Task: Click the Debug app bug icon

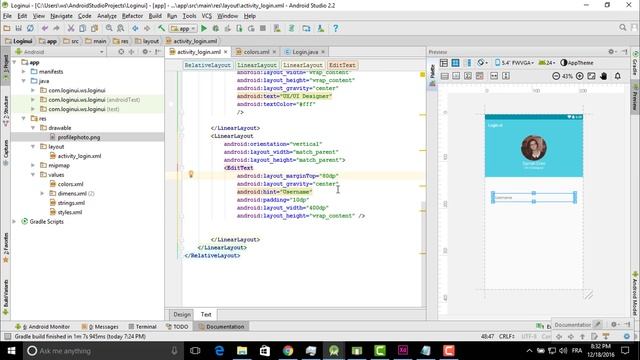Action: [216, 28]
